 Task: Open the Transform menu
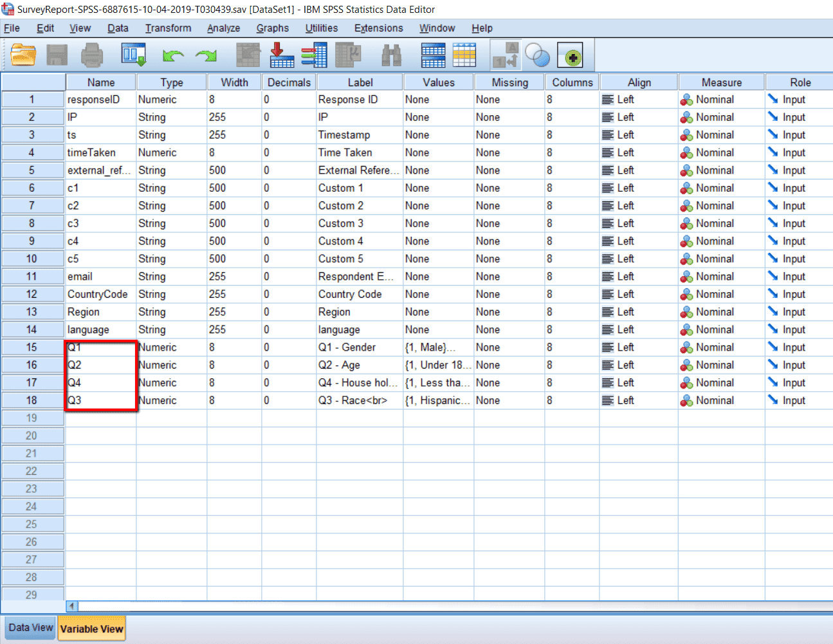click(168, 28)
